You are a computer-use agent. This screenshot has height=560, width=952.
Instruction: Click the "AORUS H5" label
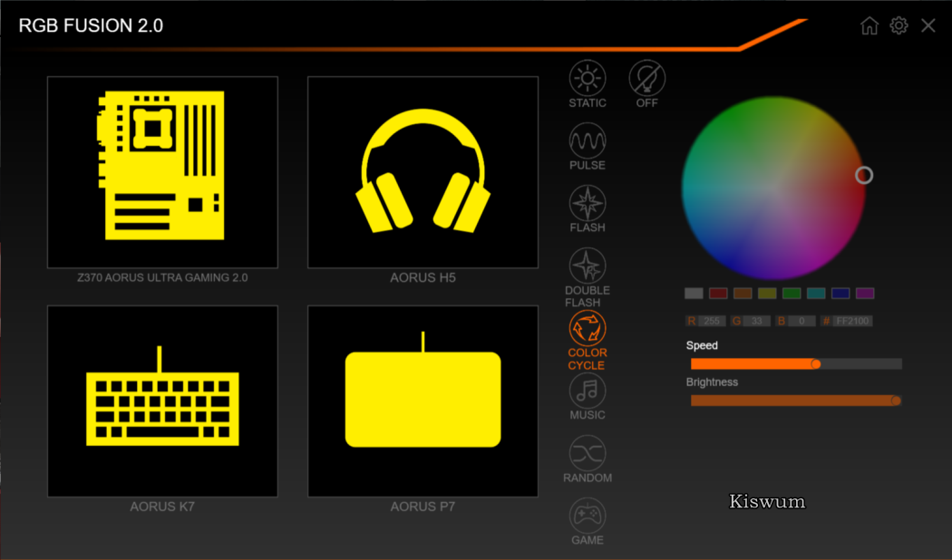(423, 278)
